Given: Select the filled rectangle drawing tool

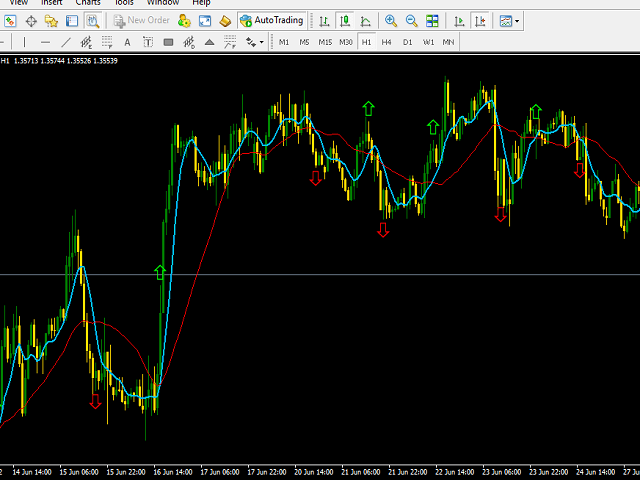Looking at the screenshot, I should pyautogui.click(x=168, y=42).
